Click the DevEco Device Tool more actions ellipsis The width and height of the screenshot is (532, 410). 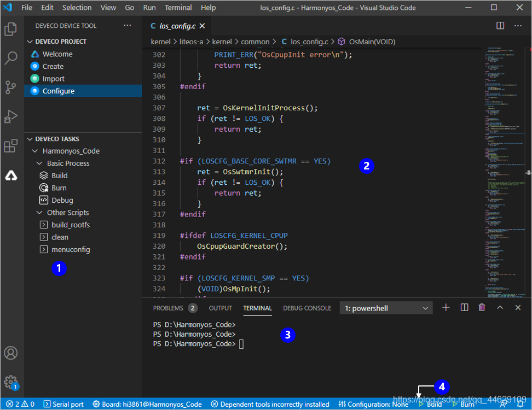click(x=127, y=25)
